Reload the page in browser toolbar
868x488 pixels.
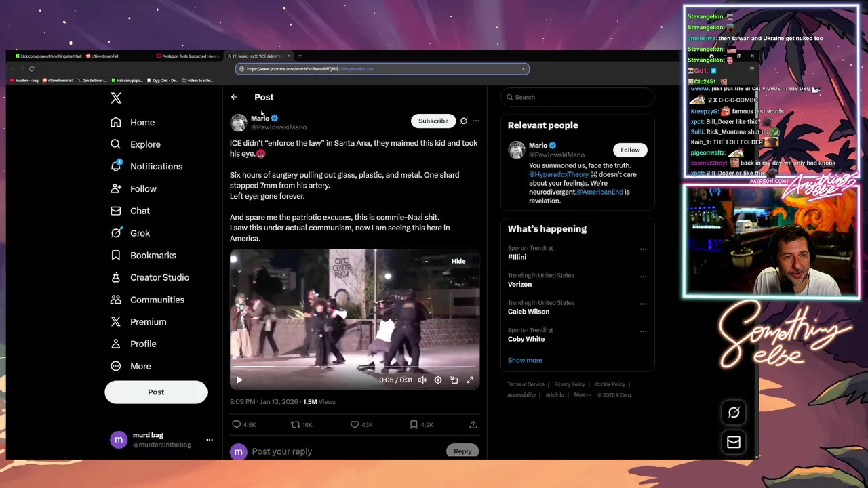[x=31, y=68]
